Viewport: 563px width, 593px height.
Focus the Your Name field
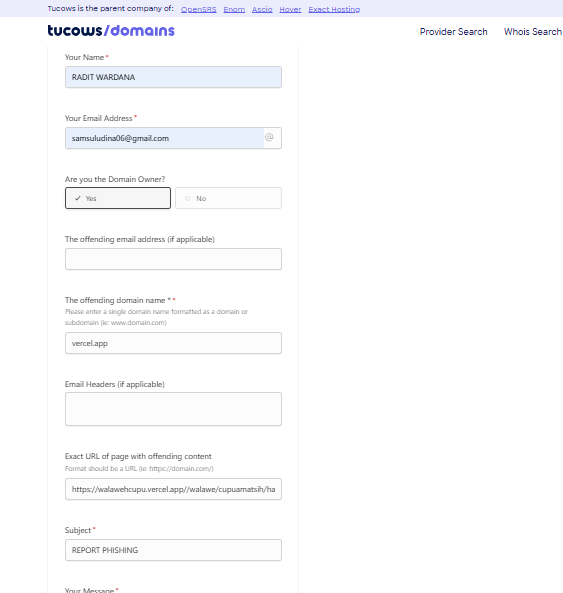173,77
